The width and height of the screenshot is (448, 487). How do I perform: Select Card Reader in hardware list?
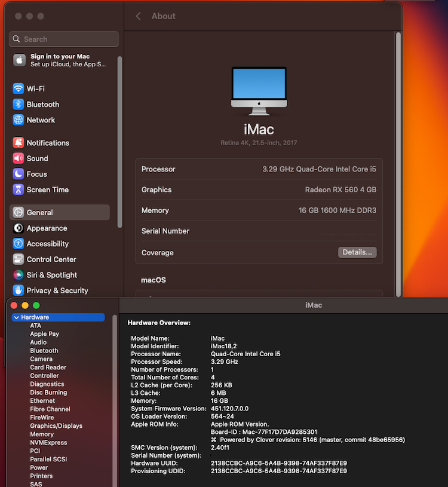pos(48,367)
